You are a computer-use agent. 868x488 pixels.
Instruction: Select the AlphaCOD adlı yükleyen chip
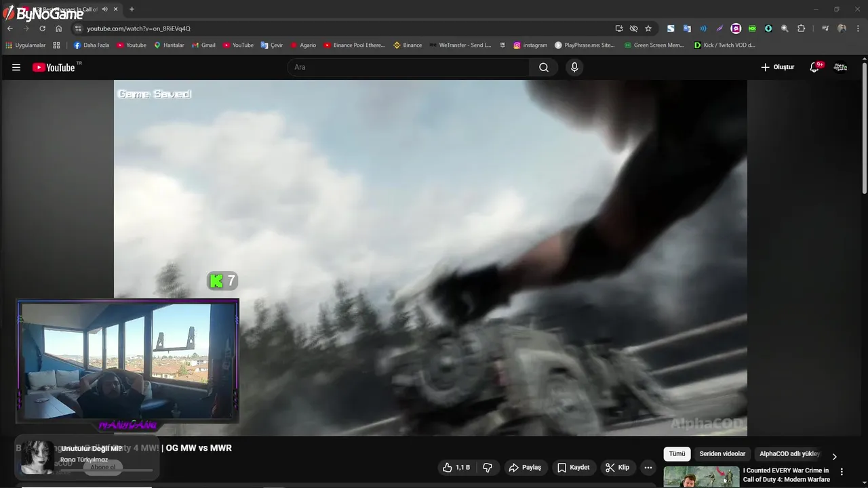point(789,454)
